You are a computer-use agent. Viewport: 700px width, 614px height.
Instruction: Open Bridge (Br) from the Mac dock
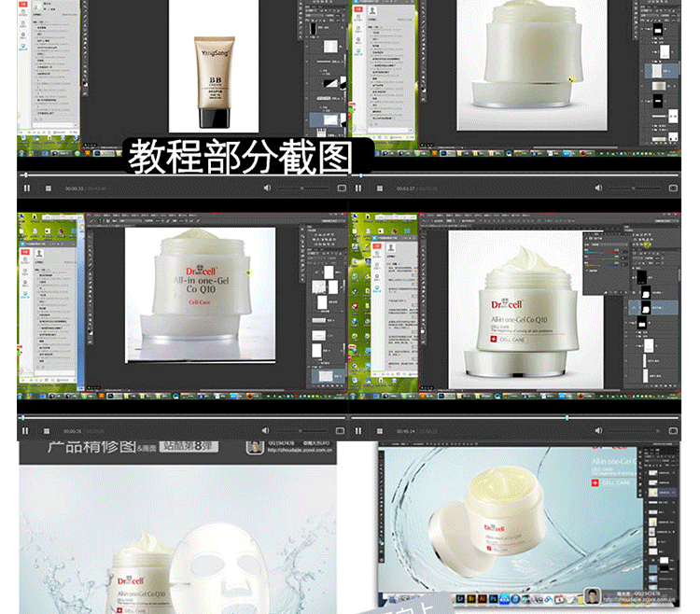coord(471,599)
